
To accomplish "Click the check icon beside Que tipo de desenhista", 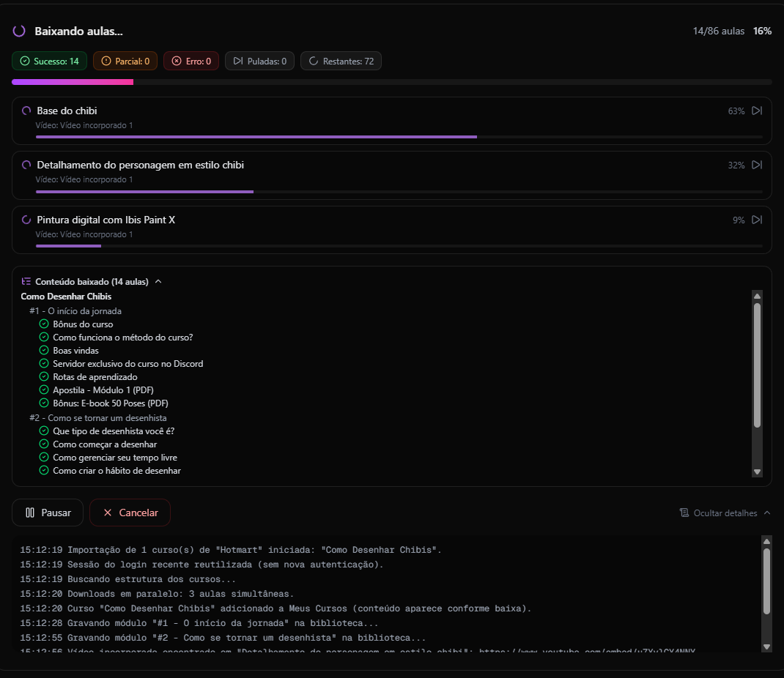I will [44, 431].
